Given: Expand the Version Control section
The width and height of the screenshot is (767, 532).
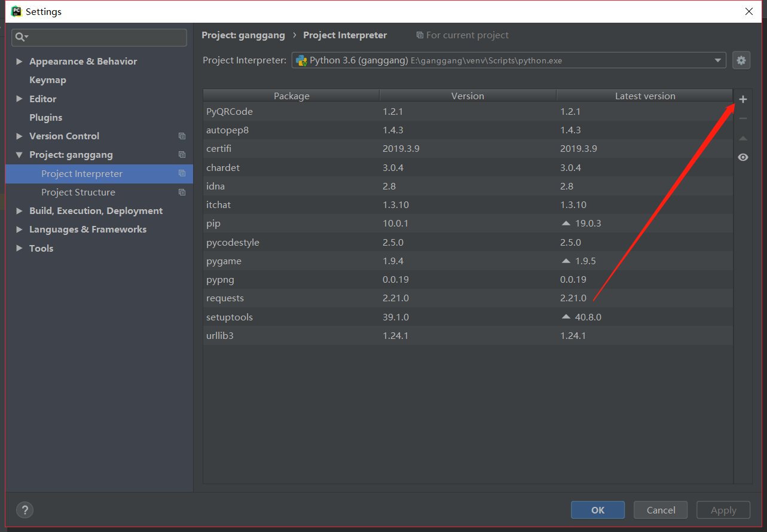Looking at the screenshot, I should [19, 136].
